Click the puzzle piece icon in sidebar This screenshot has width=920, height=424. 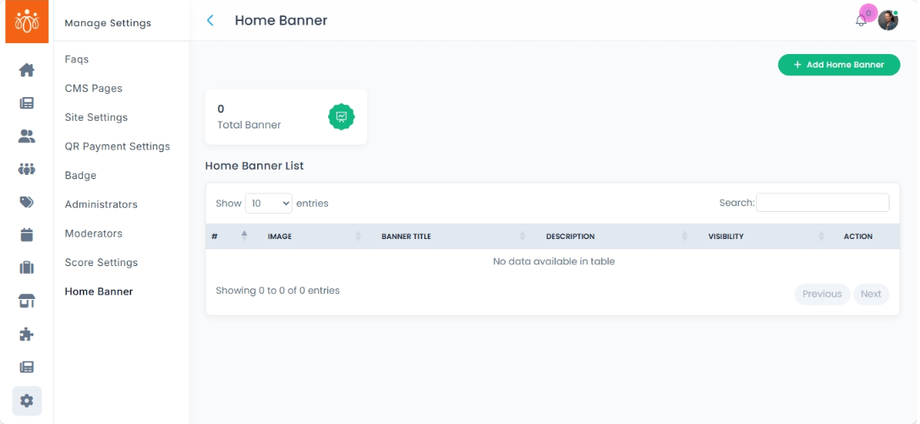pyautogui.click(x=27, y=334)
